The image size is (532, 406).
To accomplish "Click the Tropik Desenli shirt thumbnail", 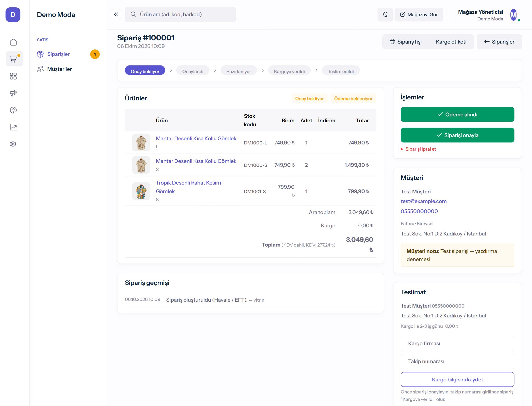I will point(141,191).
